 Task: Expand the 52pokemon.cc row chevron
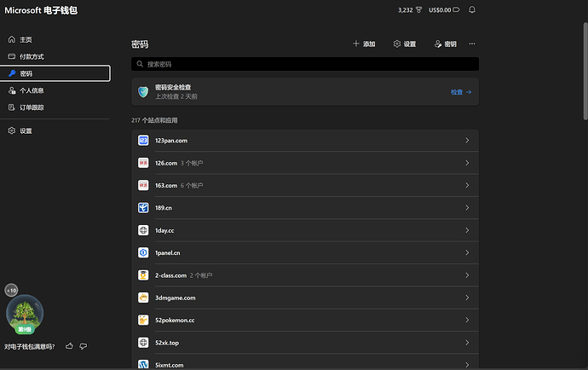[467, 320]
